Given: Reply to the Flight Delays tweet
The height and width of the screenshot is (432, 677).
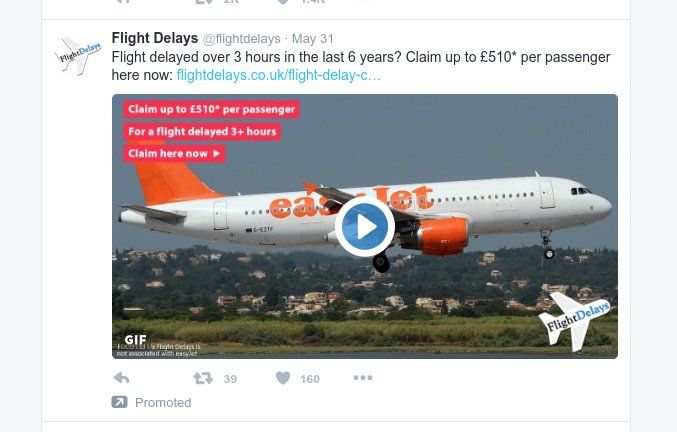Looking at the screenshot, I should [121, 378].
